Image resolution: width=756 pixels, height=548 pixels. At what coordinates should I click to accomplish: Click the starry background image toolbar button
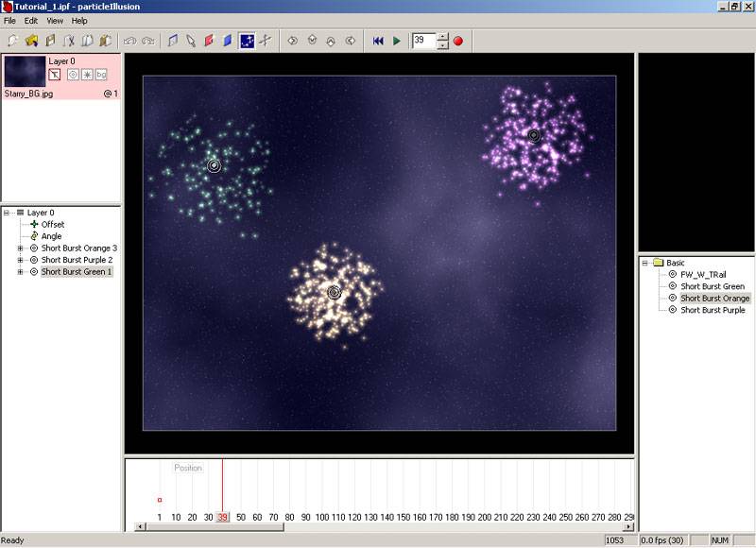247,41
